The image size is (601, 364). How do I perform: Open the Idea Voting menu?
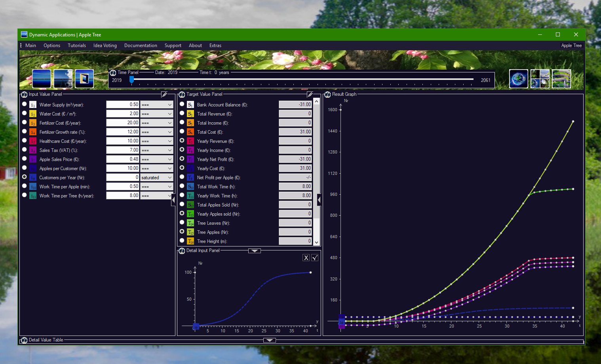coord(105,45)
